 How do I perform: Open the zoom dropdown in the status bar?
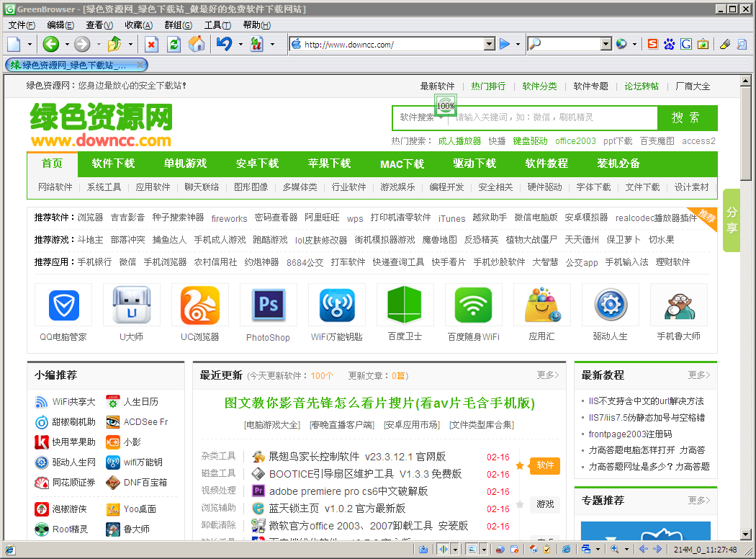(626, 550)
